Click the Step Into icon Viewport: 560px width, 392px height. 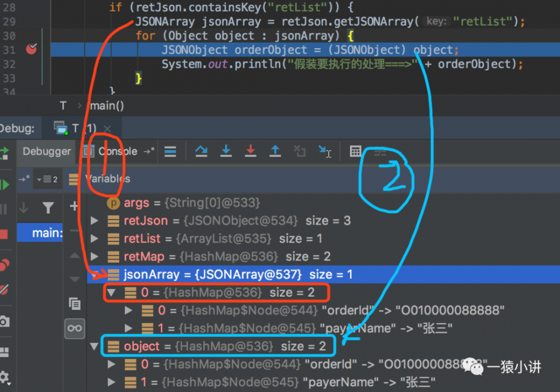pos(226,151)
